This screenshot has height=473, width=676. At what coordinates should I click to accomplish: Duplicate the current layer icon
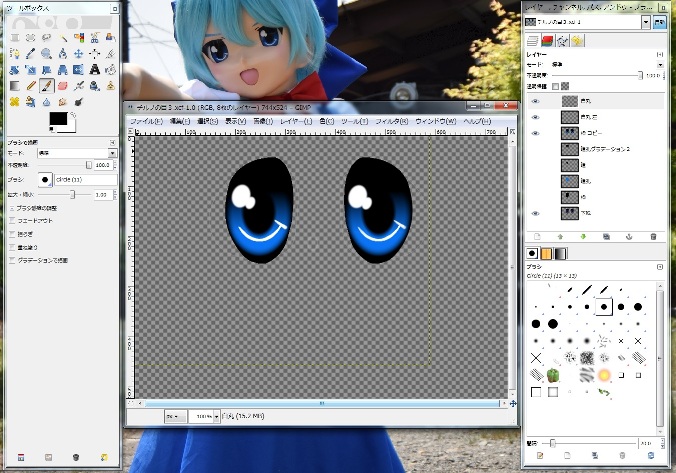click(607, 237)
